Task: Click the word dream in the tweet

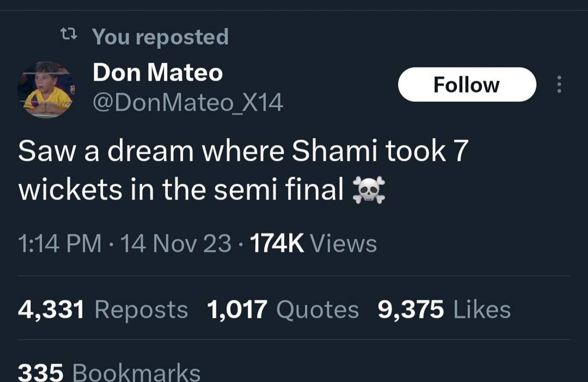Action: coord(150,151)
